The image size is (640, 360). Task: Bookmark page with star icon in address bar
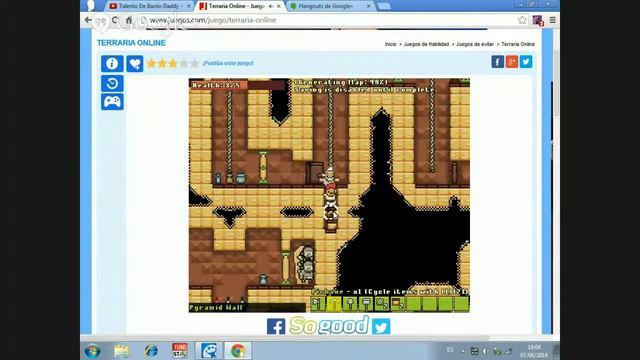click(x=522, y=20)
